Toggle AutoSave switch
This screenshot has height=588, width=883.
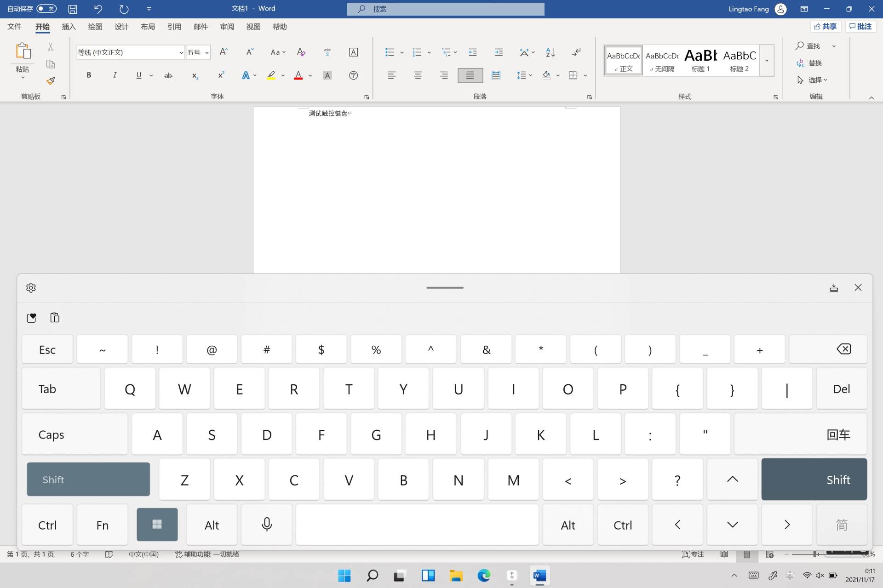(x=46, y=9)
